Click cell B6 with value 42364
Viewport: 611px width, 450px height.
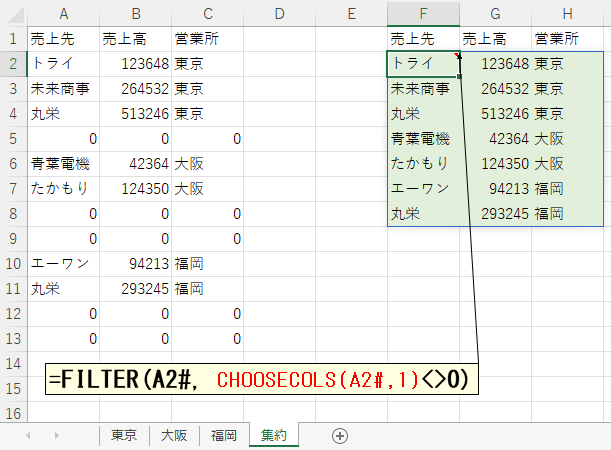pos(136,164)
